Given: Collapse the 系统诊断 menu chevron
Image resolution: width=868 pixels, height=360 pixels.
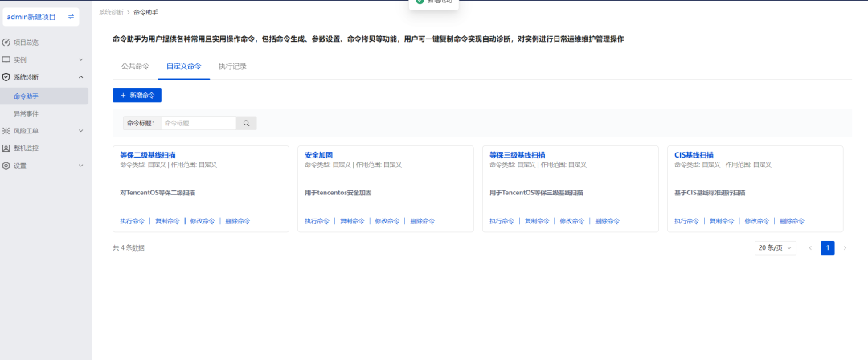Looking at the screenshot, I should [x=80, y=77].
